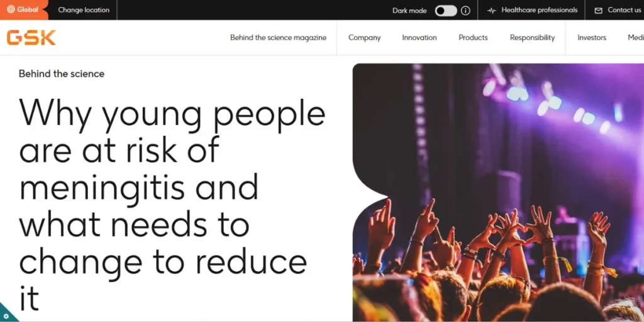Screen dimensions: 644x322
Task: Open the partially visible Media menu
Action: click(636, 37)
